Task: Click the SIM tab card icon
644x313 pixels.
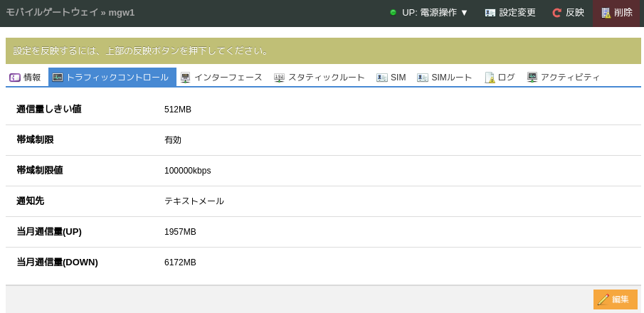Action: [382, 78]
